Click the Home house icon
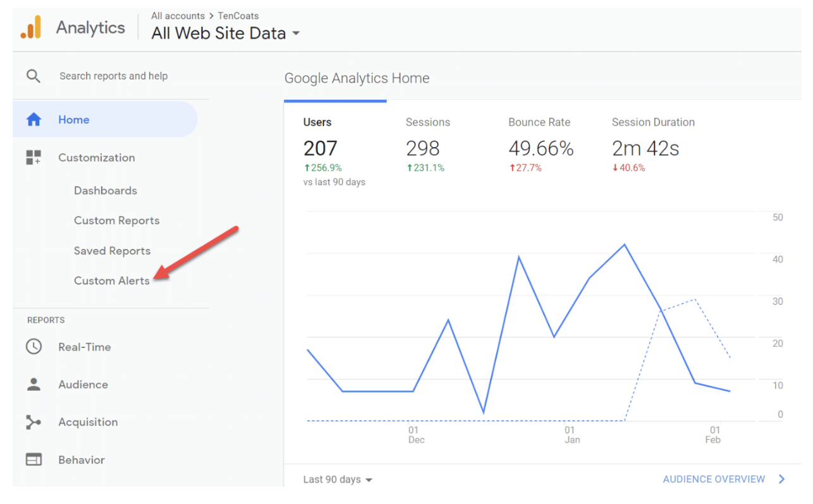The image size is (813, 504). tap(34, 120)
